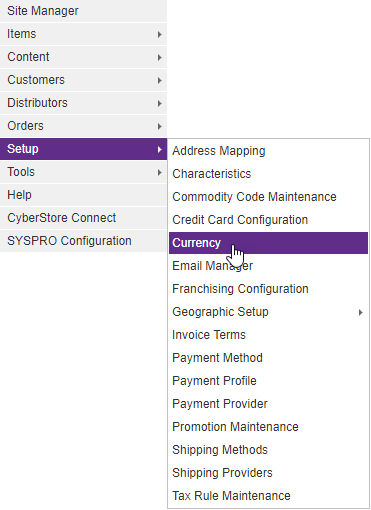The image size is (371, 510).
Task: Open the Customers menu
Action: pyautogui.click(x=83, y=80)
